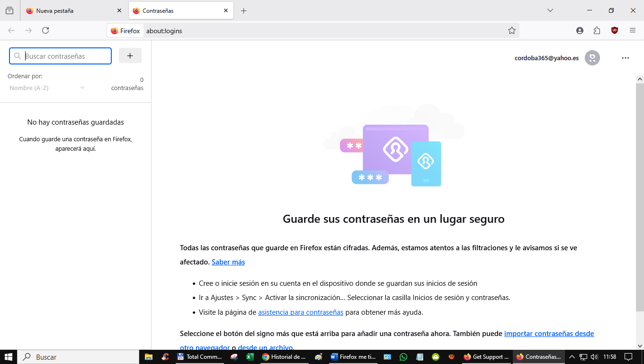The image size is (644, 364).
Task: Click the desde un archivo link
Action: click(265, 347)
